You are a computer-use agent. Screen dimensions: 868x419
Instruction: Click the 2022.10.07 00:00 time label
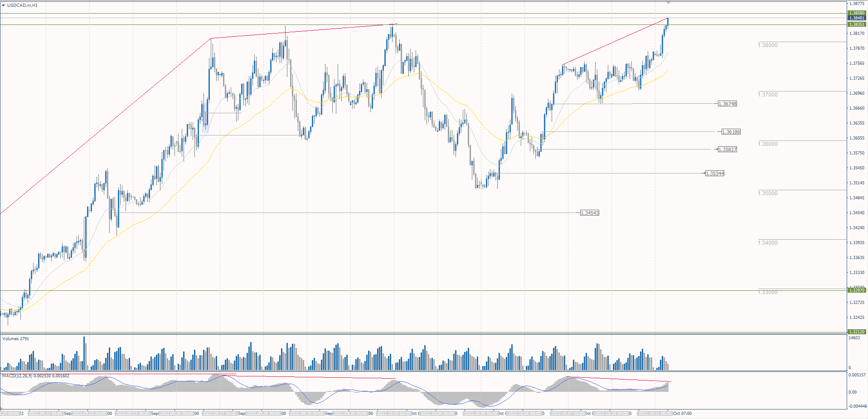[568, 414]
